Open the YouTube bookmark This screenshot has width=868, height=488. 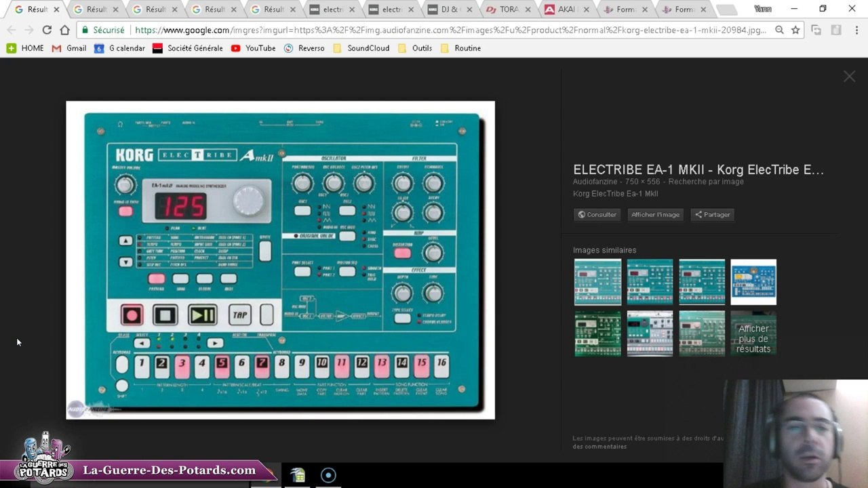[x=254, y=48]
